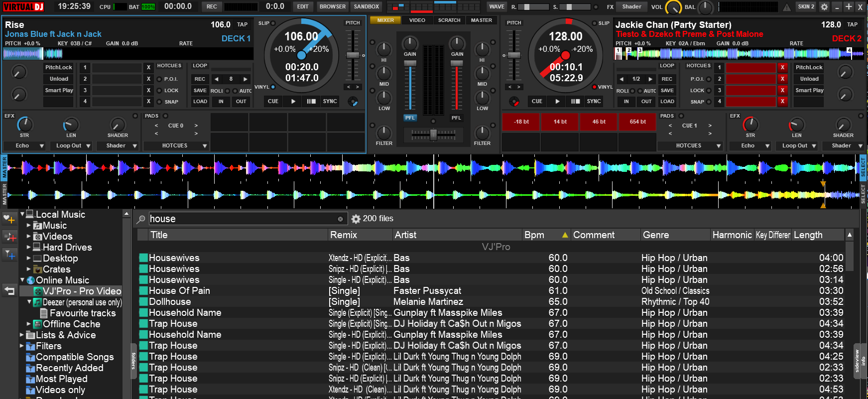Click the search magnifier icon
Viewport: 868px width, 399px height.
coord(141,219)
